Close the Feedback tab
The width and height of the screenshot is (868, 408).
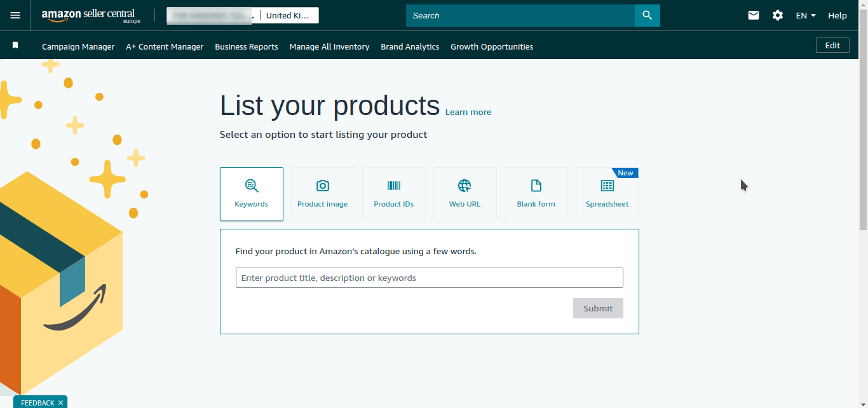point(61,403)
